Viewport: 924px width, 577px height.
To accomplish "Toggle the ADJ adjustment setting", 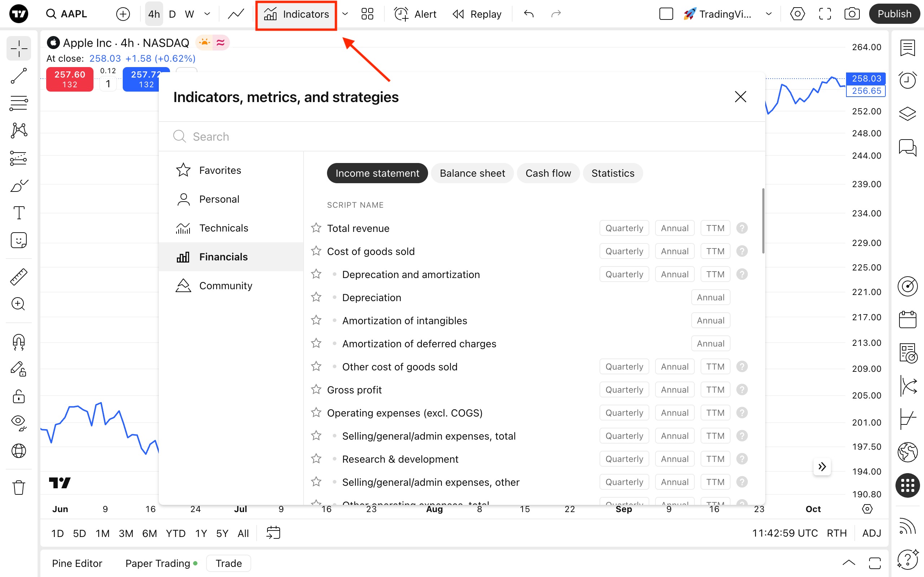I will click(x=871, y=533).
